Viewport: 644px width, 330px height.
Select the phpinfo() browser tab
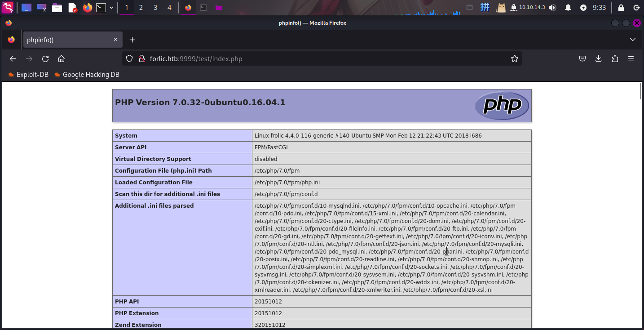72,40
